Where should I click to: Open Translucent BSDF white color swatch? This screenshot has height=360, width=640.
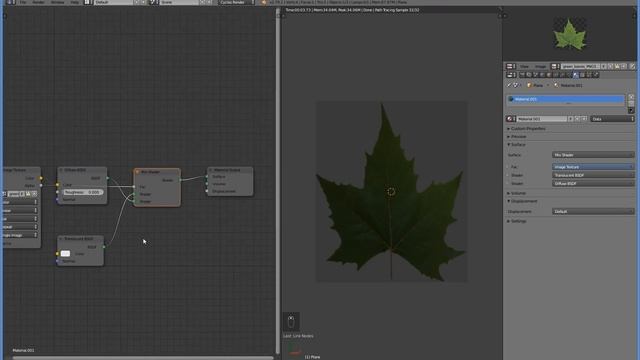point(65,253)
